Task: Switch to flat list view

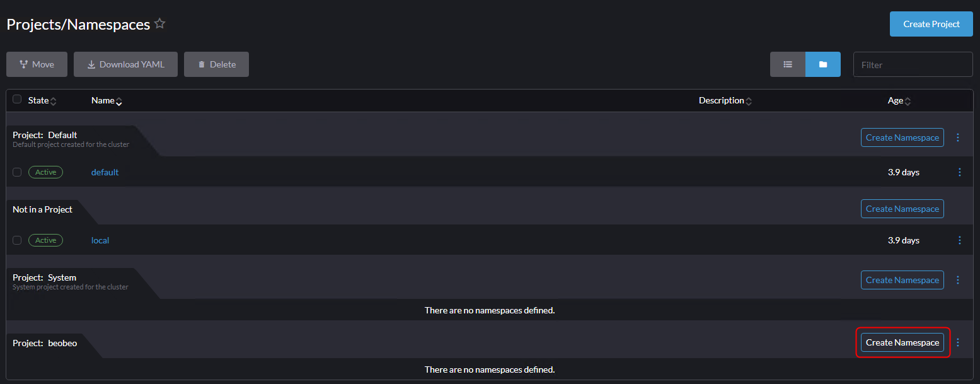Action: [x=787, y=64]
